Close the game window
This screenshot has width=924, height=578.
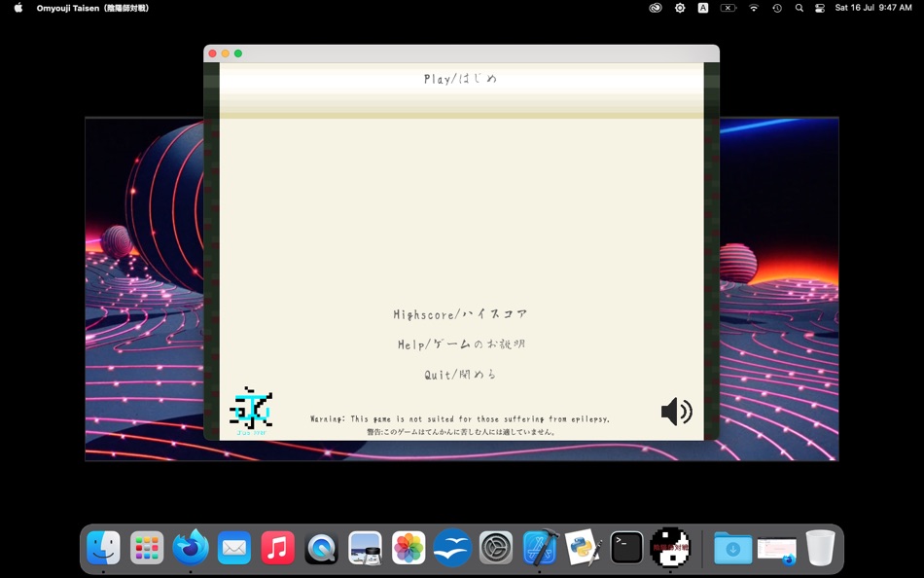(x=213, y=54)
